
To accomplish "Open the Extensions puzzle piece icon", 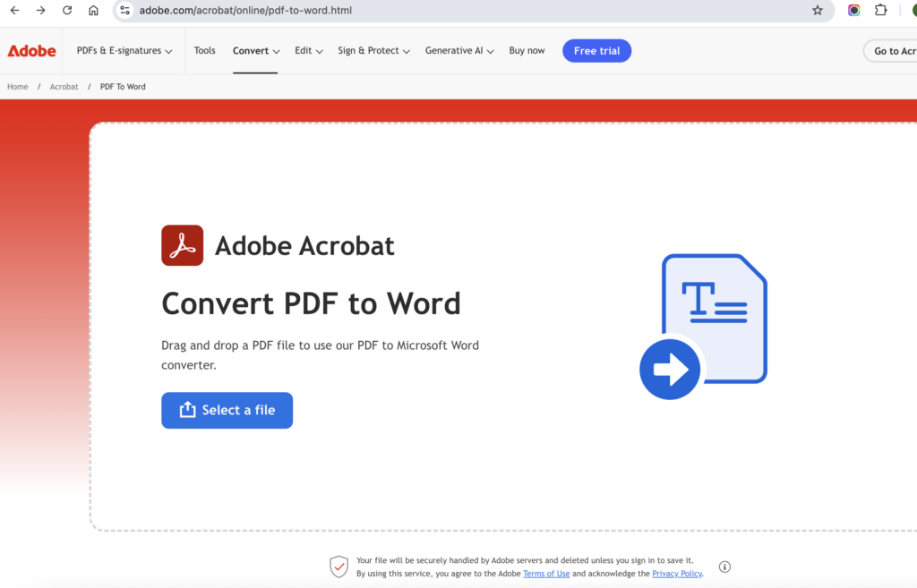I will 881,10.
